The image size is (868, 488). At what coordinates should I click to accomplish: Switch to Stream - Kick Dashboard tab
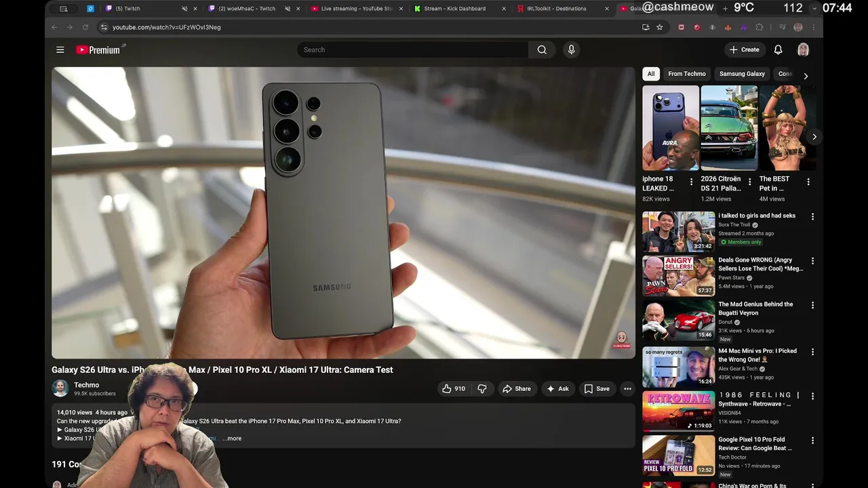click(x=454, y=9)
